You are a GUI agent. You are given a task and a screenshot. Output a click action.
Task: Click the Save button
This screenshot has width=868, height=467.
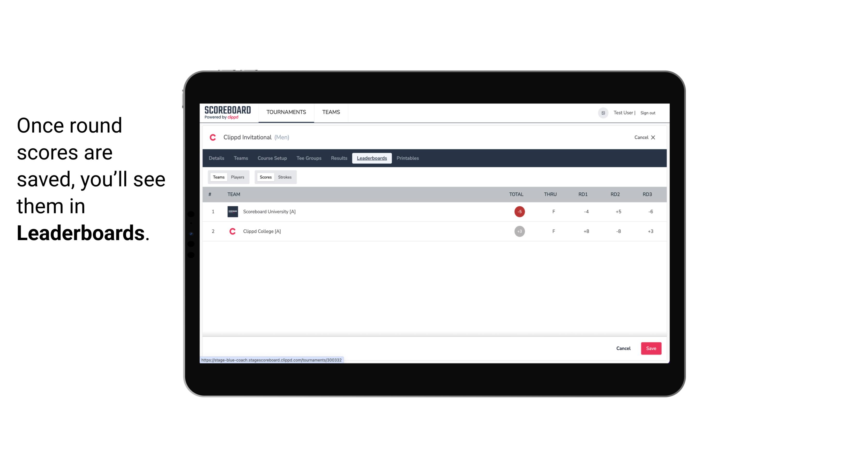[x=650, y=348]
